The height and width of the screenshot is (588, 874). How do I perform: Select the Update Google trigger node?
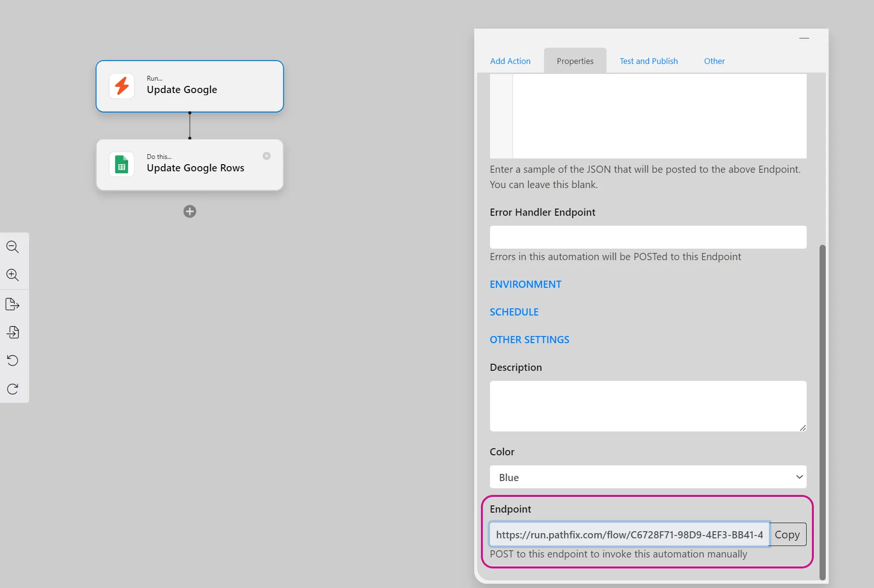click(x=190, y=86)
